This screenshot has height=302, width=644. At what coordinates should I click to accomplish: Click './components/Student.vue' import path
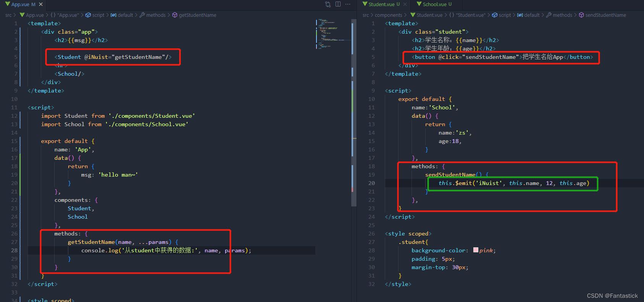[x=152, y=116]
